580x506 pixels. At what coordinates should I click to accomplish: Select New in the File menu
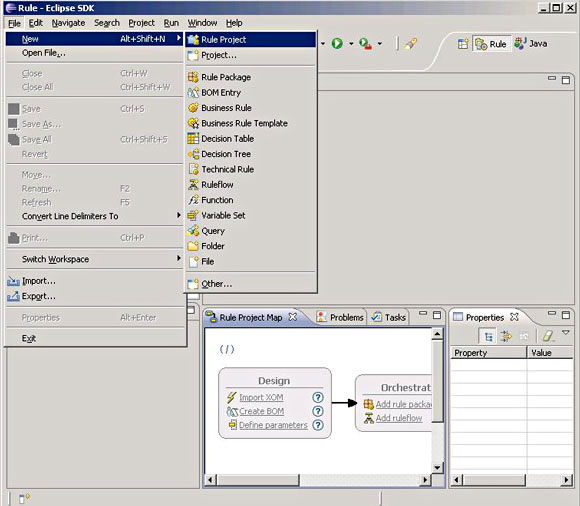click(94, 39)
